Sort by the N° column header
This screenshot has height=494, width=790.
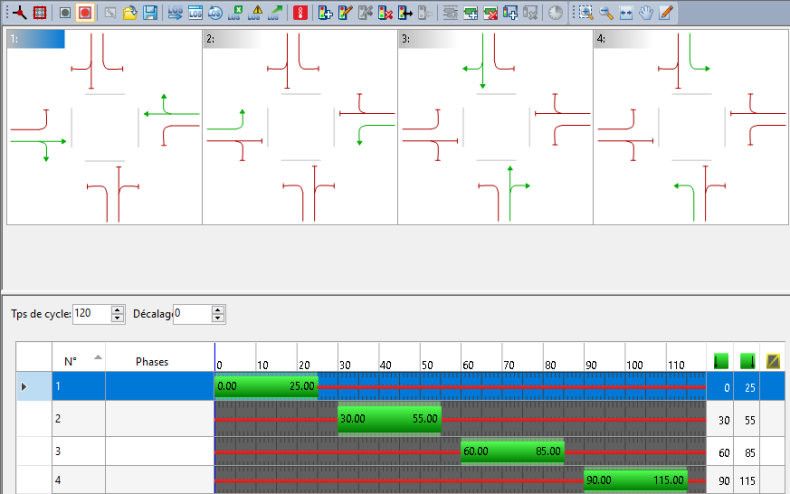tap(70, 361)
